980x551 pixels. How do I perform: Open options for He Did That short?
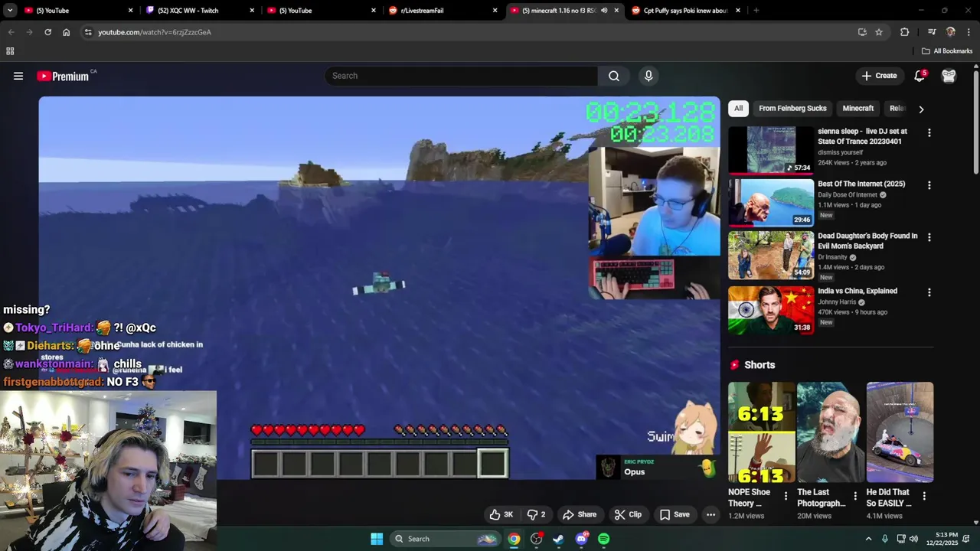[x=924, y=496]
